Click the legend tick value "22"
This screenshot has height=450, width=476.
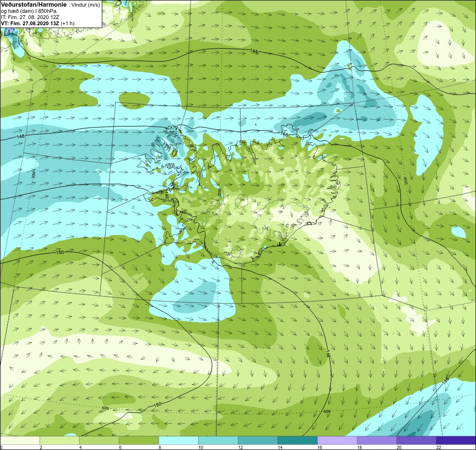point(439,447)
